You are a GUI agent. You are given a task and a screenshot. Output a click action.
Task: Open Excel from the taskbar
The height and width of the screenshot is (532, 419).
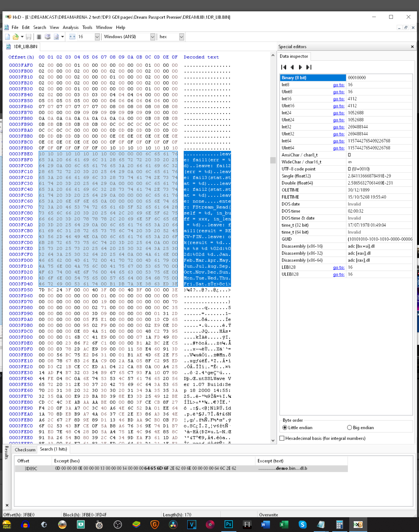[284, 524]
